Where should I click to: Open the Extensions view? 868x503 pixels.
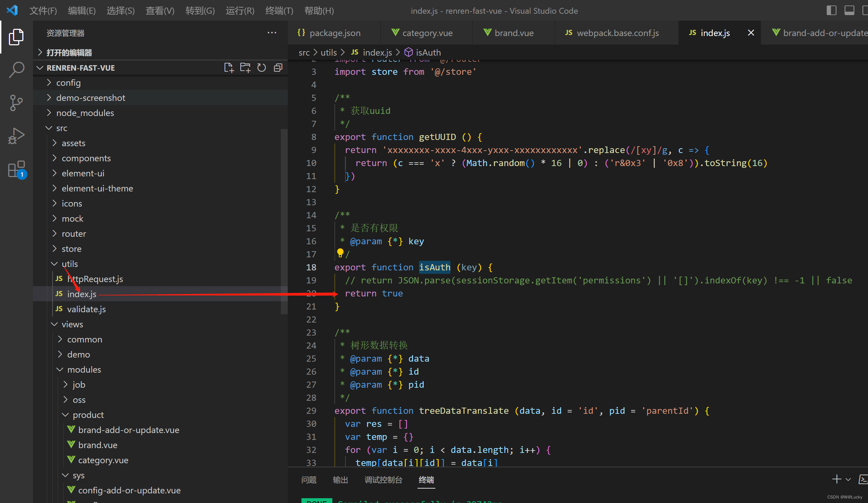(16, 169)
